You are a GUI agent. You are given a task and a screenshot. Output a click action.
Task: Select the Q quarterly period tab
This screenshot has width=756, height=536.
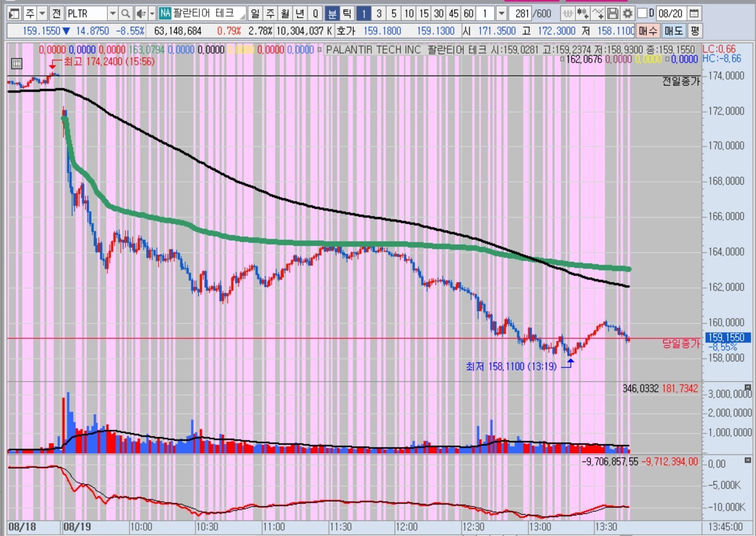coord(316,14)
